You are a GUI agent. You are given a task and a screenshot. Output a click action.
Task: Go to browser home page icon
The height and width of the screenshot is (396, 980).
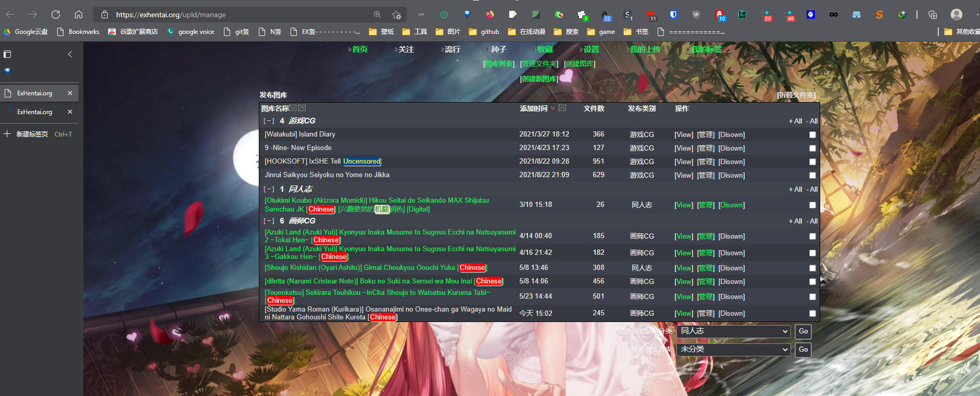tap(79, 15)
